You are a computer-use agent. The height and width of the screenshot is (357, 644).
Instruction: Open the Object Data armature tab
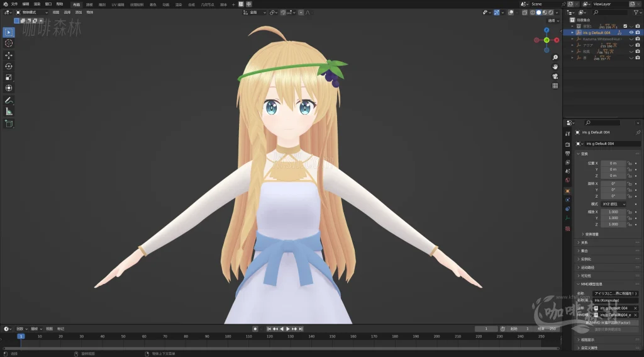pos(568,218)
